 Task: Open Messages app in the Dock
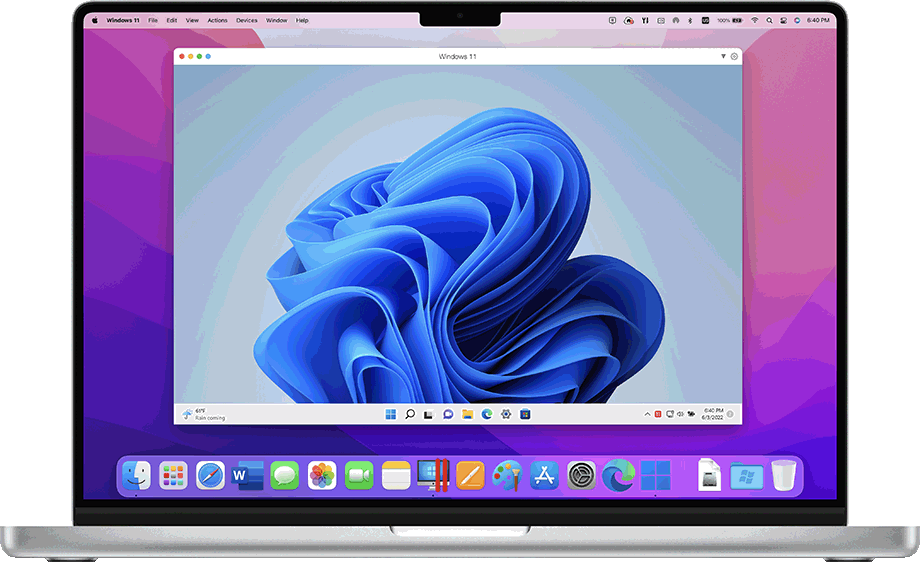285,475
